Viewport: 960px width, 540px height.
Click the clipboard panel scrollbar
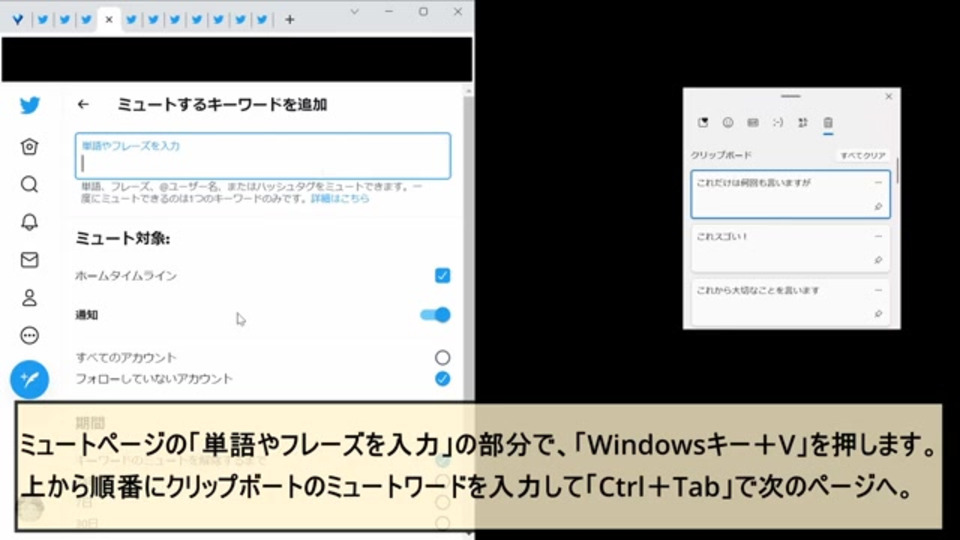(x=897, y=171)
